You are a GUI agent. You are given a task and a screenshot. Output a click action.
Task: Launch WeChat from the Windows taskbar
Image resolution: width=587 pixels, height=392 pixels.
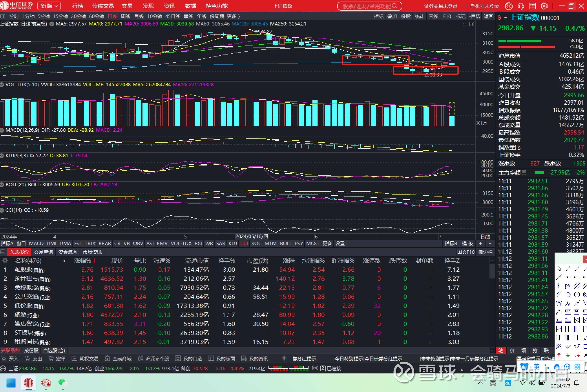coord(63,383)
